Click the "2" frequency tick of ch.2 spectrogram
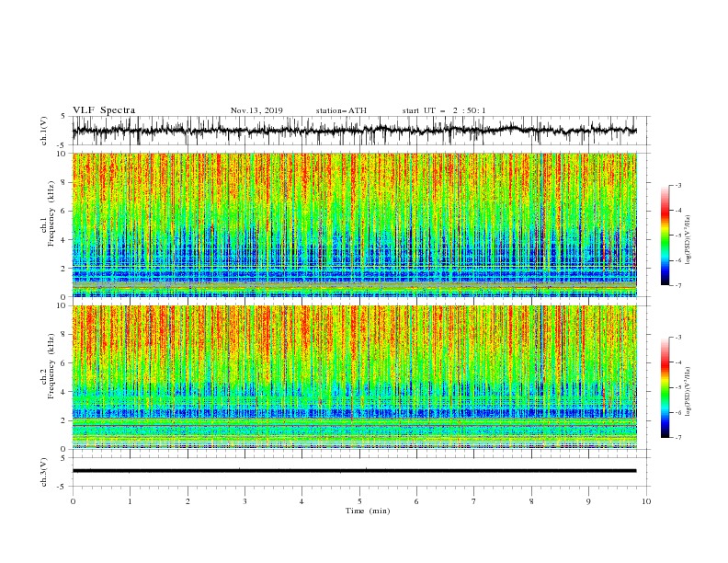 (64, 420)
